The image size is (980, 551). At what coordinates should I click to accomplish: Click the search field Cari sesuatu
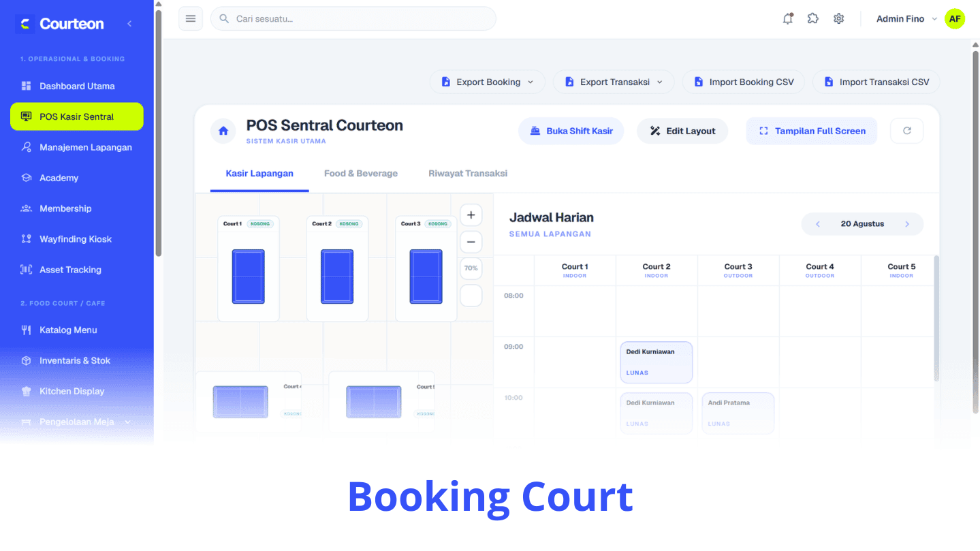point(353,19)
